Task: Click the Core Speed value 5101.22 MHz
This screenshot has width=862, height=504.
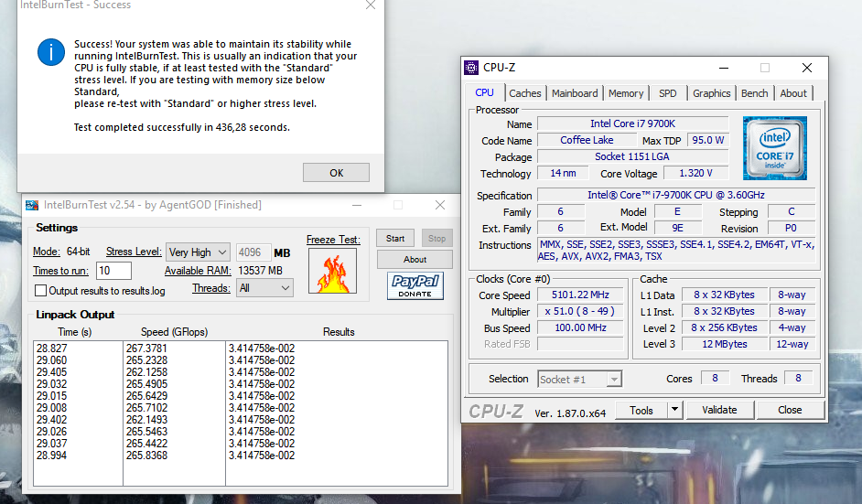Action: [580, 295]
